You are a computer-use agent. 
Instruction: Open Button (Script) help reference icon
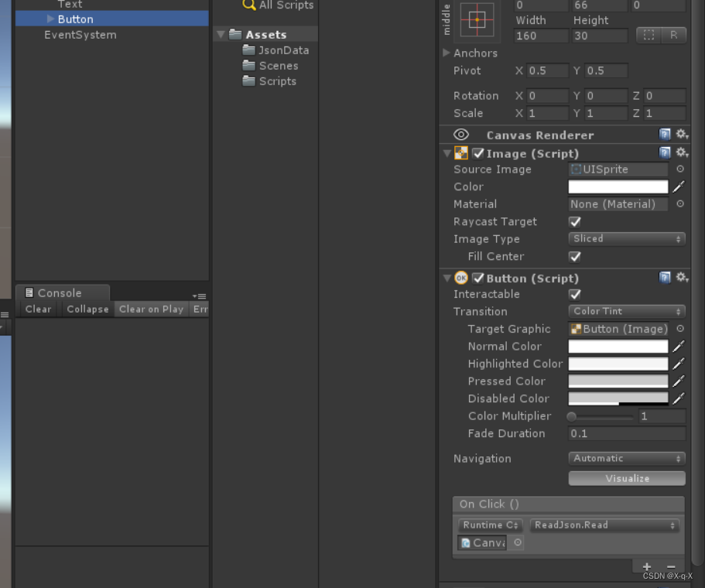(x=665, y=278)
